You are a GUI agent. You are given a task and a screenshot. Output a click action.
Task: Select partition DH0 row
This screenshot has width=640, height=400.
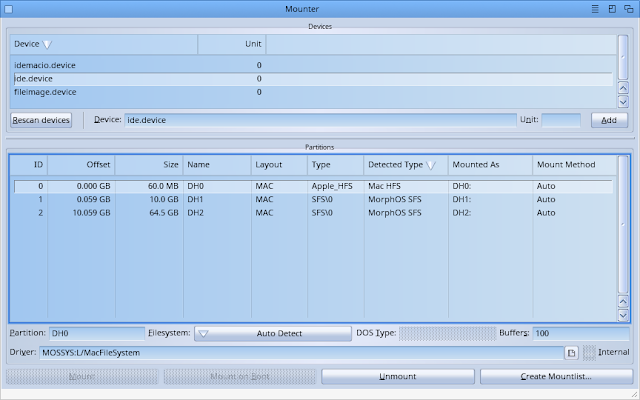click(313, 186)
